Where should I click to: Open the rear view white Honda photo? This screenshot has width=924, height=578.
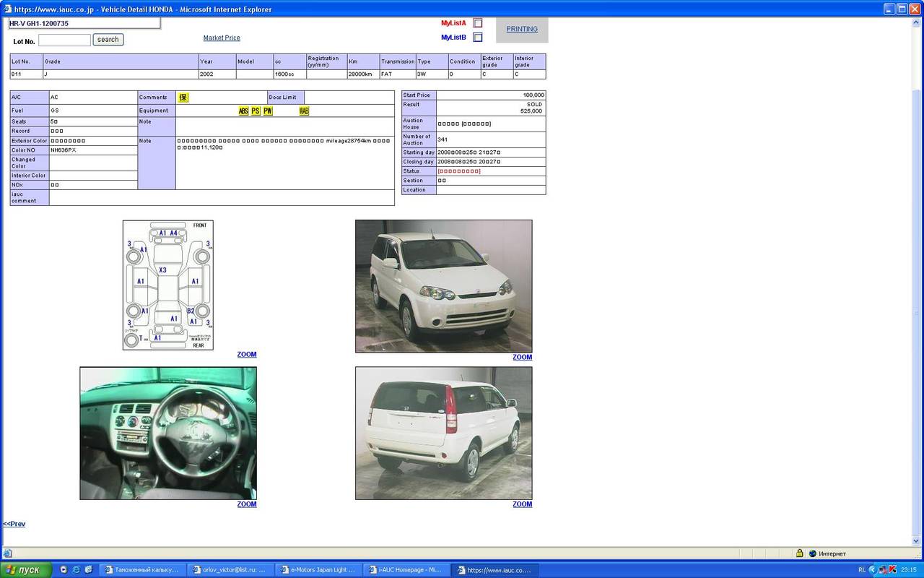coord(444,433)
